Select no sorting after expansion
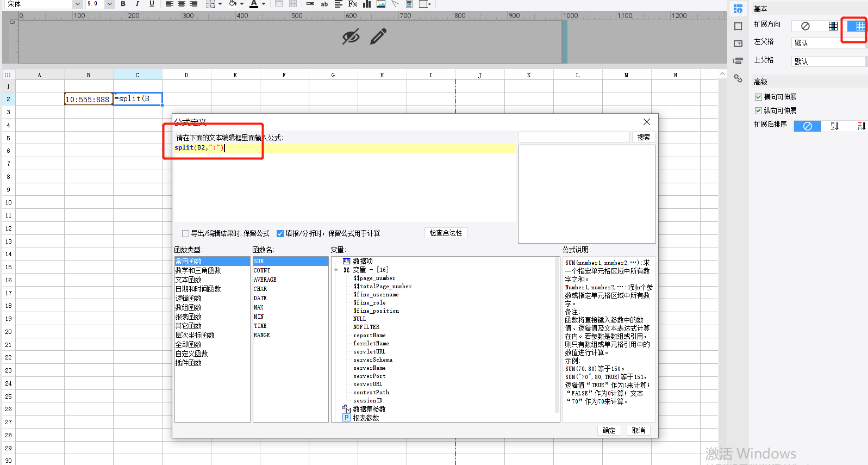Screen dimensions: 868x465 pos(808,126)
